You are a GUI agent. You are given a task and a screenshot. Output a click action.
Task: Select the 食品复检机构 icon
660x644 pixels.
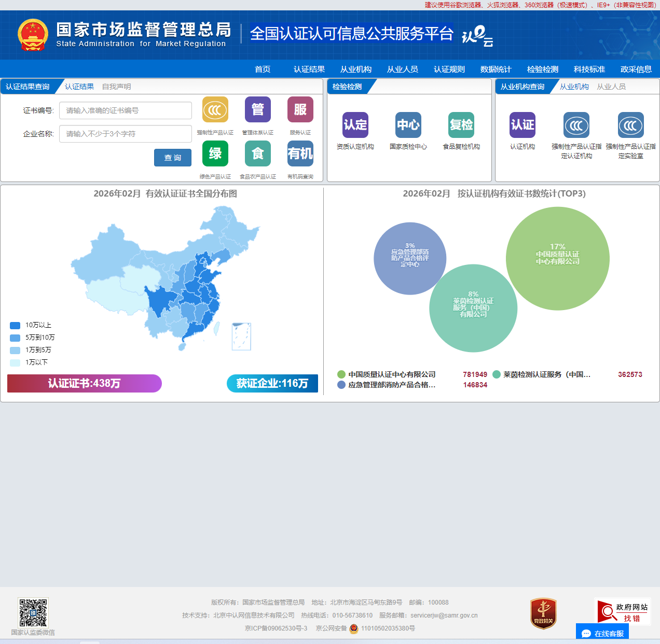(x=461, y=125)
